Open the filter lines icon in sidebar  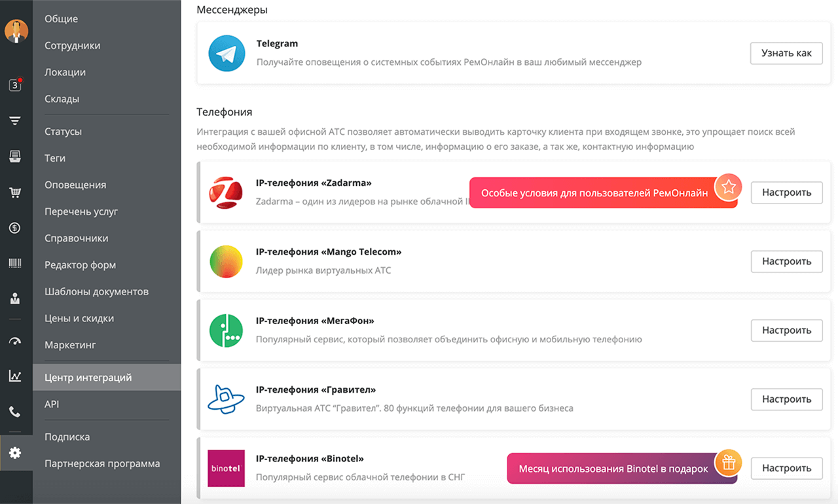click(15, 121)
